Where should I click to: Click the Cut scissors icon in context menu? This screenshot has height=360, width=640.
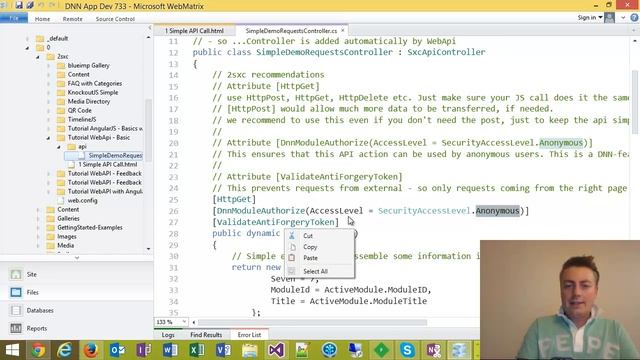tap(292, 236)
